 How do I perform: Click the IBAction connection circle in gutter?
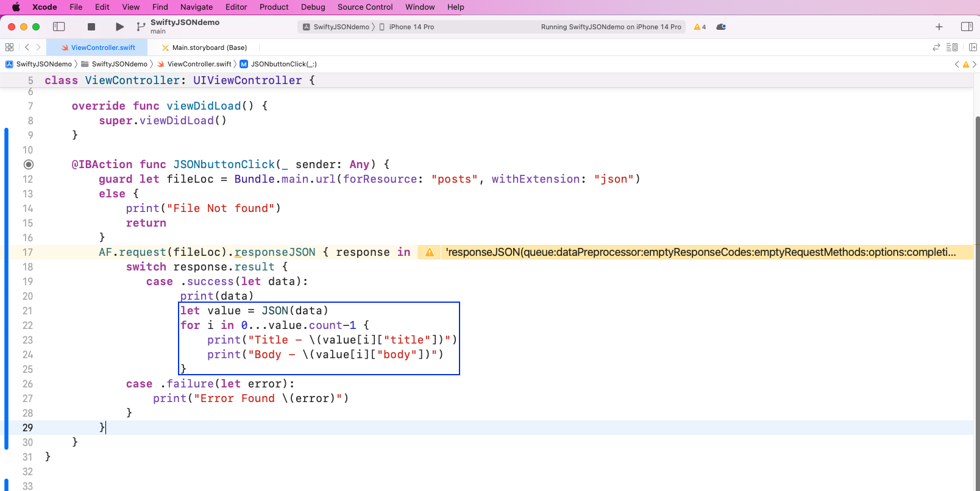[x=29, y=164]
